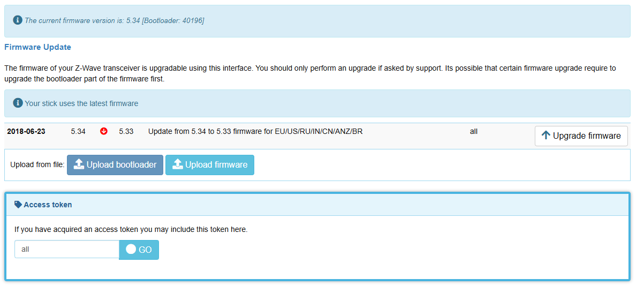
Task: Focus the access token input field
Action: click(66, 249)
